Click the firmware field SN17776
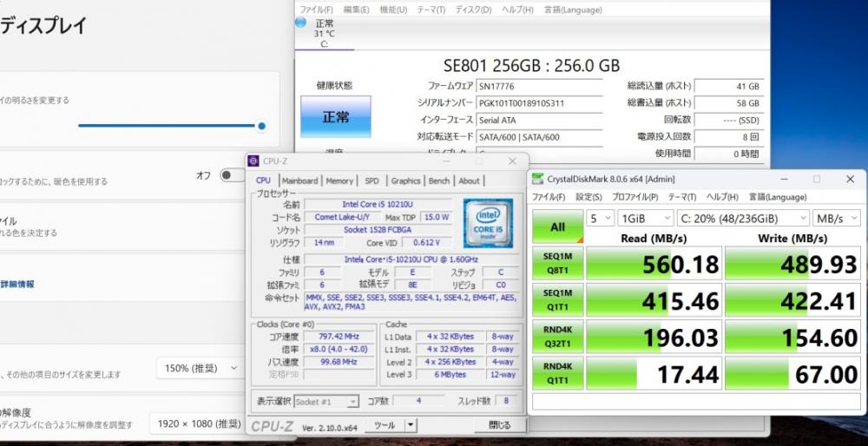This screenshot has width=868, height=446. pos(539,86)
